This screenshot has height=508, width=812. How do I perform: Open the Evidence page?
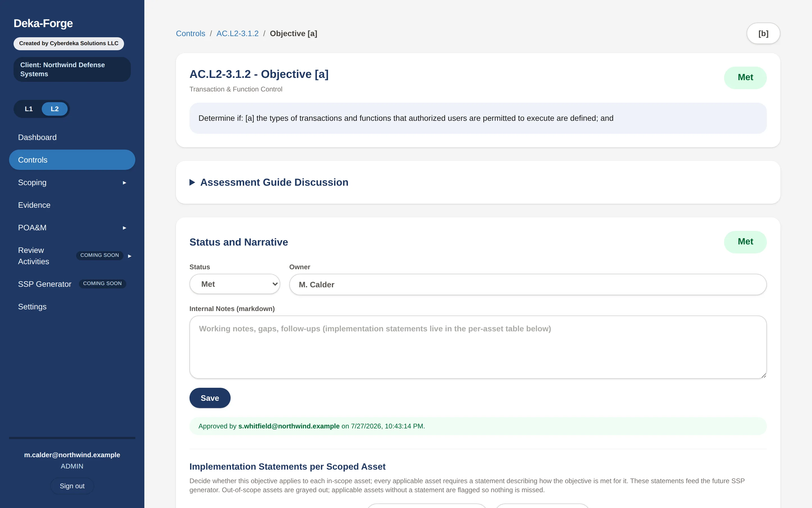tap(72, 205)
